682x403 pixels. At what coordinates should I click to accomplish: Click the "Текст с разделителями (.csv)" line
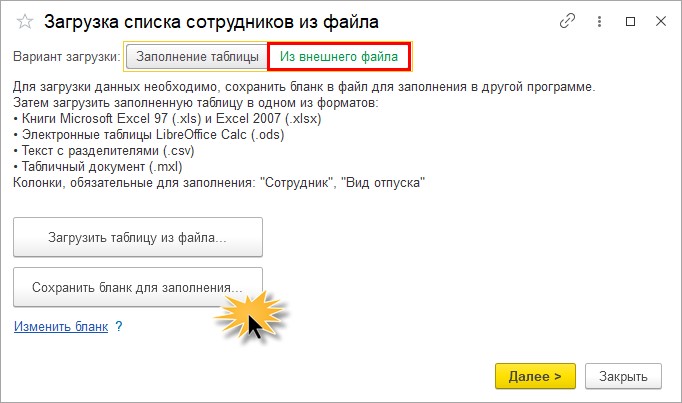104,150
